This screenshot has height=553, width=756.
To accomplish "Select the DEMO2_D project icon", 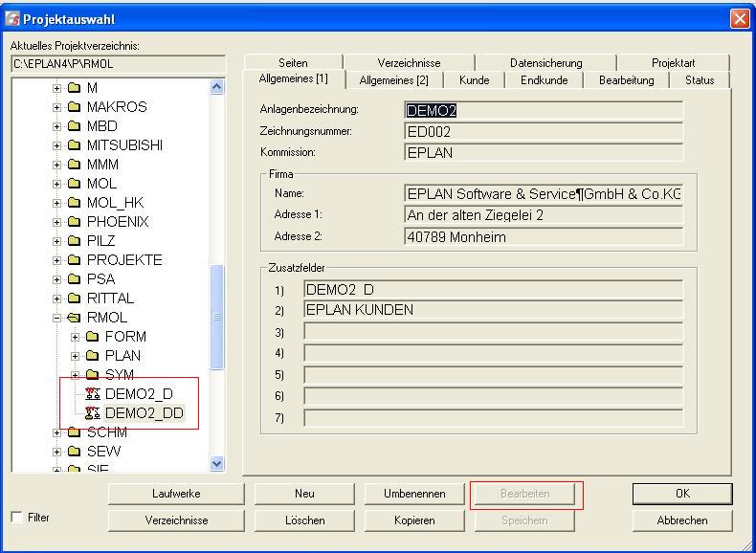I will [x=93, y=394].
